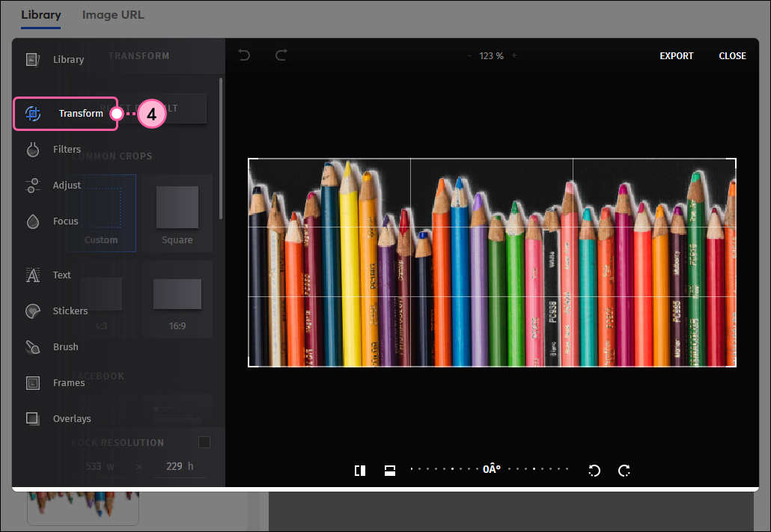Select the Focus tool
The height and width of the screenshot is (532, 771).
coord(52,221)
